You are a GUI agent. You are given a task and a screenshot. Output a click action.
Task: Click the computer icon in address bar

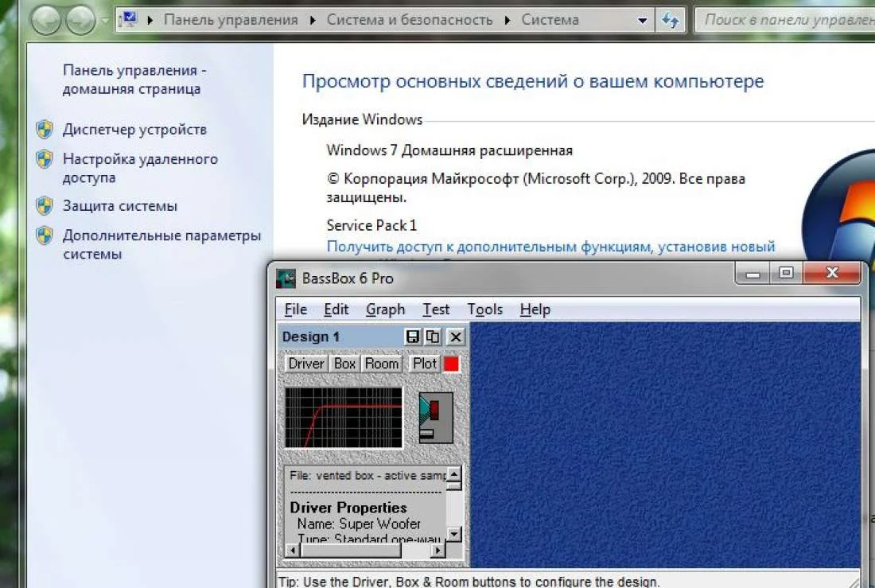click(x=129, y=20)
